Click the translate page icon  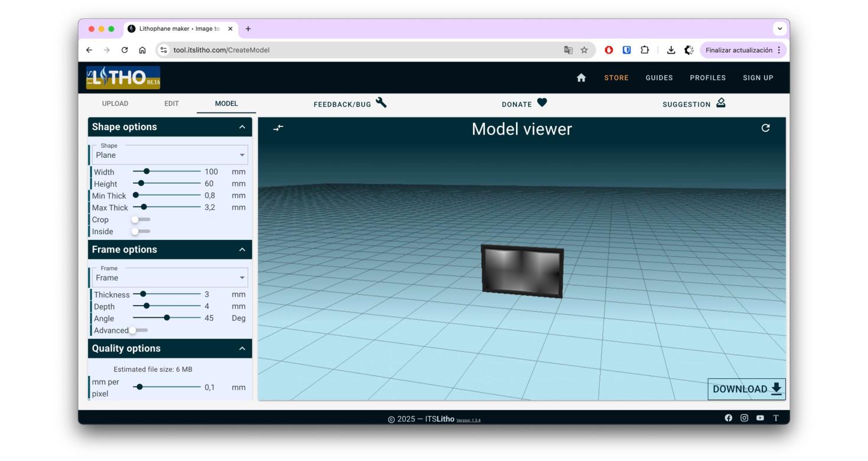click(568, 50)
